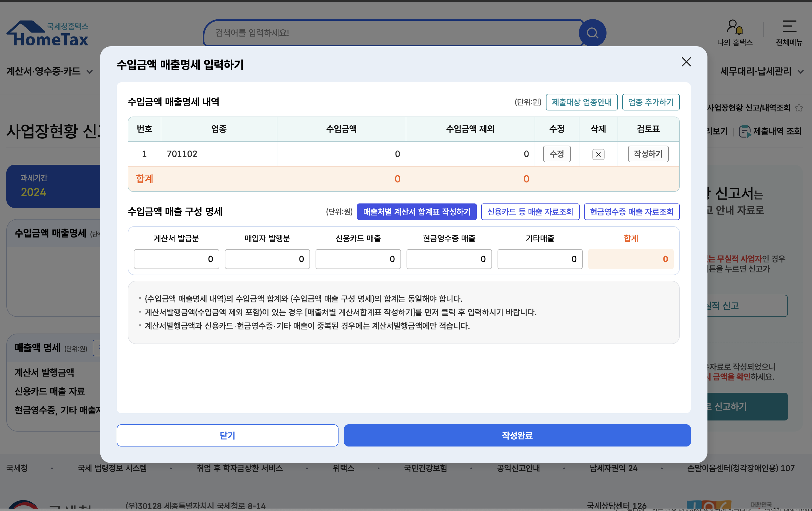
Task: Click the 업종 column header
Action: pyautogui.click(x=219, y=129)
